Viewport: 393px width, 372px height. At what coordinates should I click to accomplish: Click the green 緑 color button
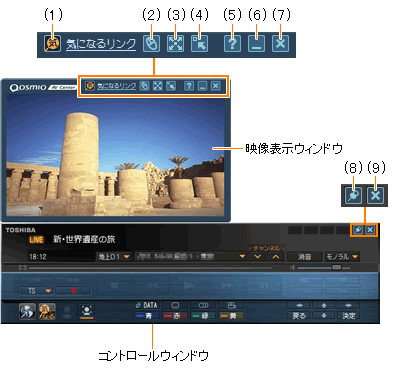(x=203, y=315)
